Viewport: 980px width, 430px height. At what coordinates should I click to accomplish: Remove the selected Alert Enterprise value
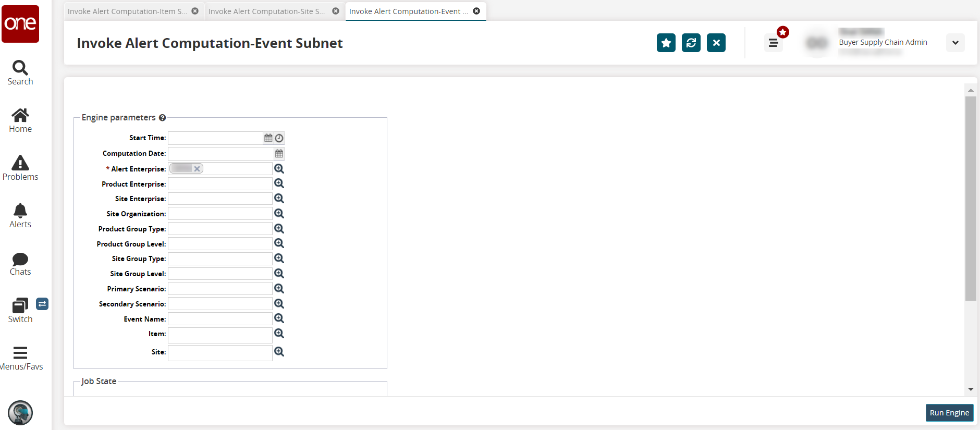[x=197, y=169]
